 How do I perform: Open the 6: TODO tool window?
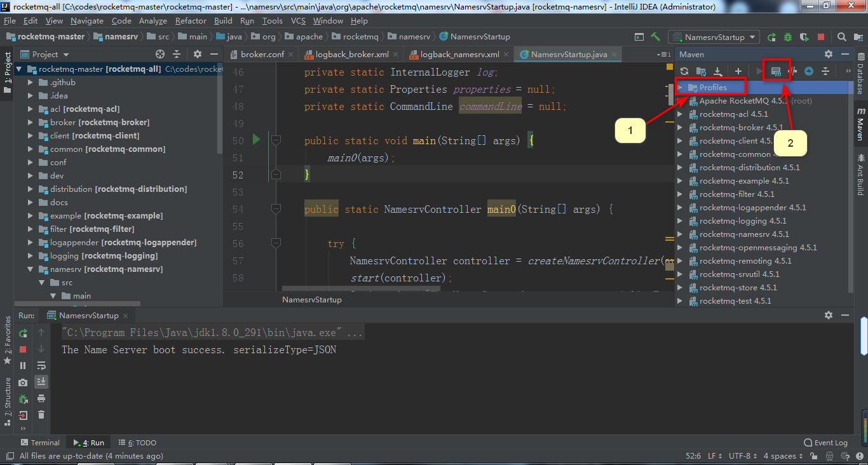[137, 443]
